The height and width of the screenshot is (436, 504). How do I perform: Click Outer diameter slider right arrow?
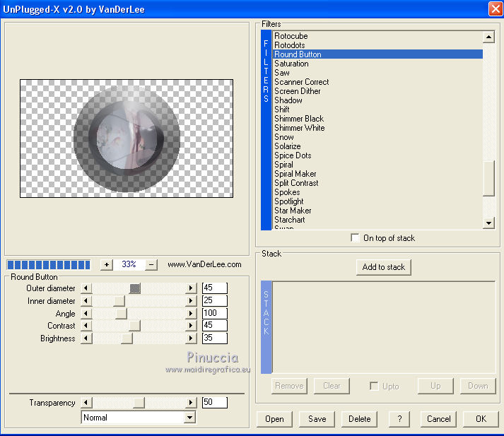tap(191, 288)
